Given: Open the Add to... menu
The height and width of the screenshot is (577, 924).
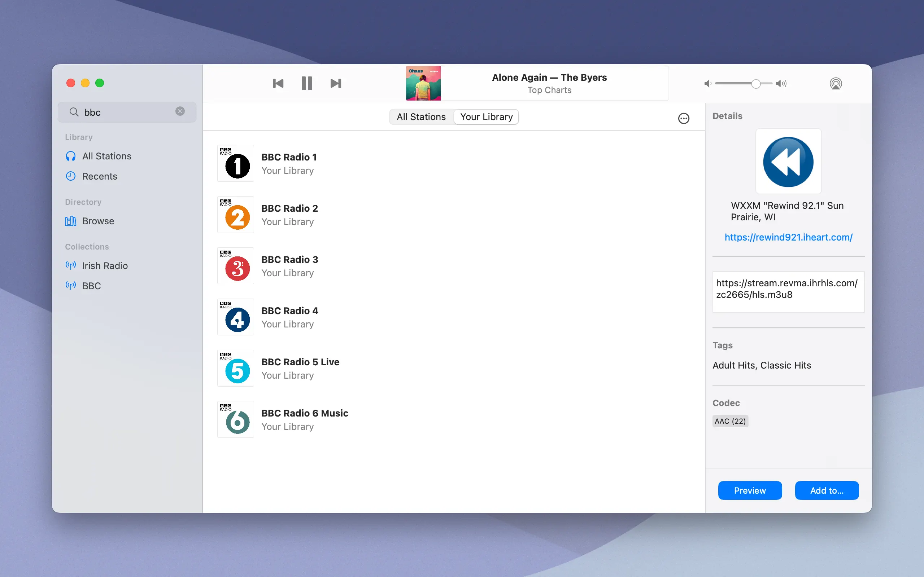Looking at the screenshot, I should tap(827, 490).
